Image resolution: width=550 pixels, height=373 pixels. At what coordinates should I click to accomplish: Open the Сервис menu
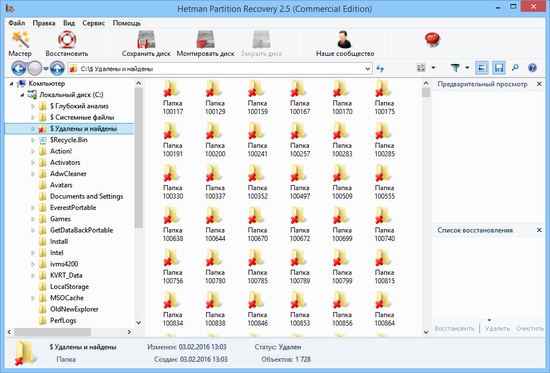[x=94, y=23]
